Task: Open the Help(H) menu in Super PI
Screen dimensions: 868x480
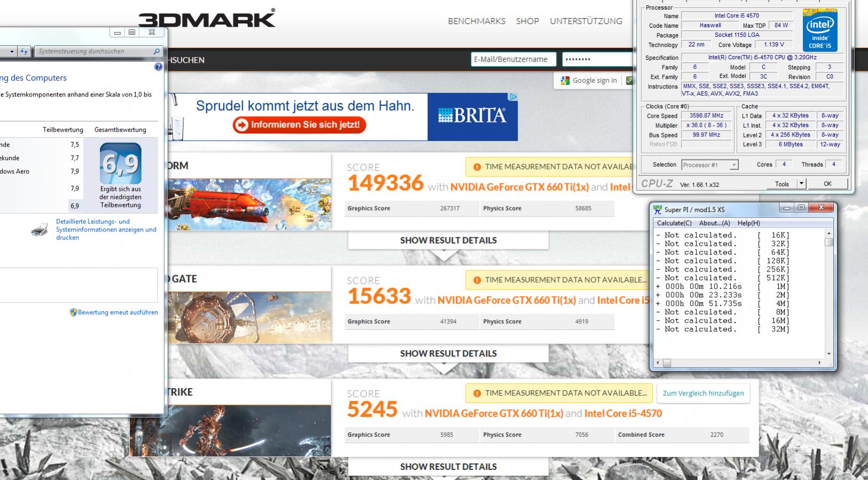Action: (748, 223)
